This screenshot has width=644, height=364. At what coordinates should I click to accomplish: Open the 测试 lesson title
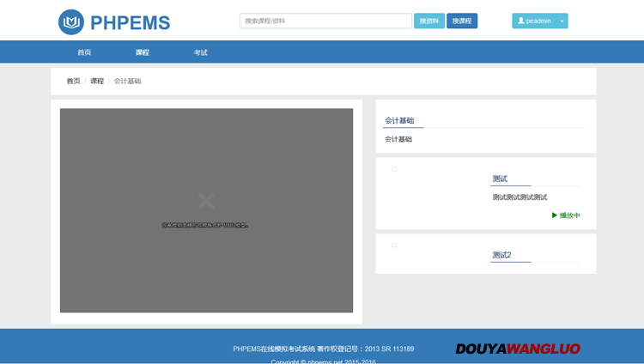point(500,179)
